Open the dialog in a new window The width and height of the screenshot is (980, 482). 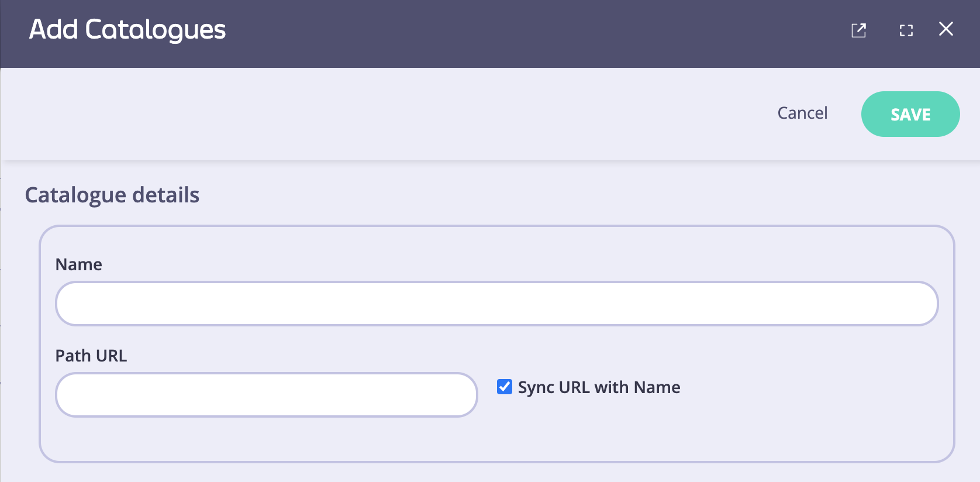(858, 30)
